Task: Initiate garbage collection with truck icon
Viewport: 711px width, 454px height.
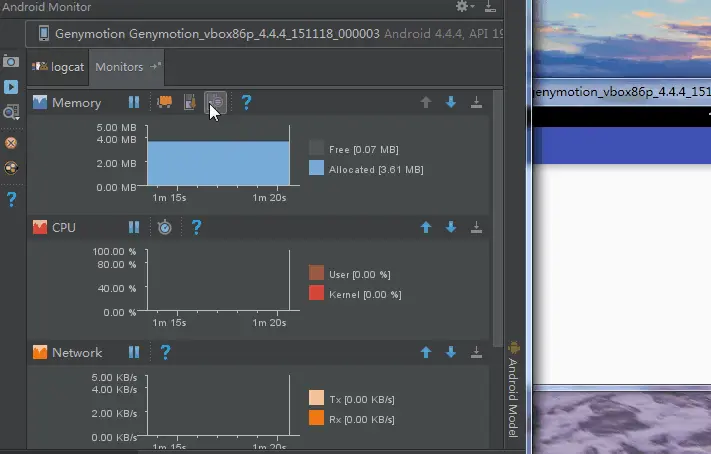Action: coord(164,102)
